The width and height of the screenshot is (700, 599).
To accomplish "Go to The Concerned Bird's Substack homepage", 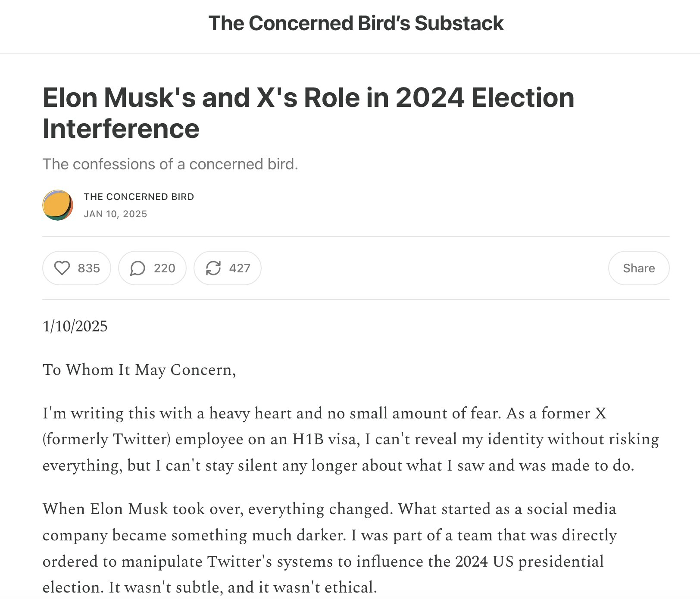I will pyautogui.click(x=356, y=23).
